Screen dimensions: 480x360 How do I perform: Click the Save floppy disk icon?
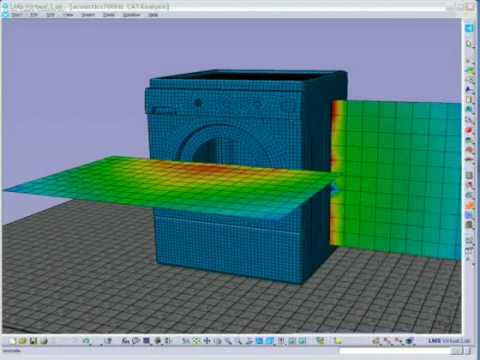33,341
